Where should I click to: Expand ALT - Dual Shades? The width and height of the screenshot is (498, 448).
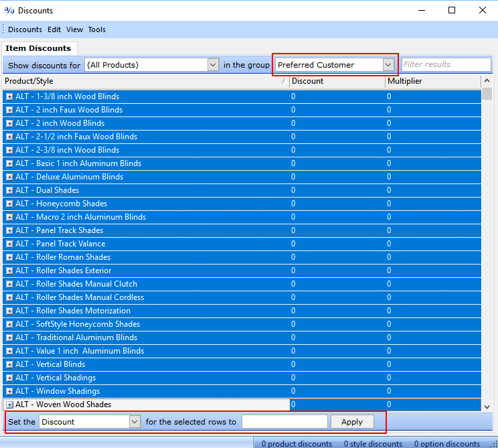tap(10, 190)
